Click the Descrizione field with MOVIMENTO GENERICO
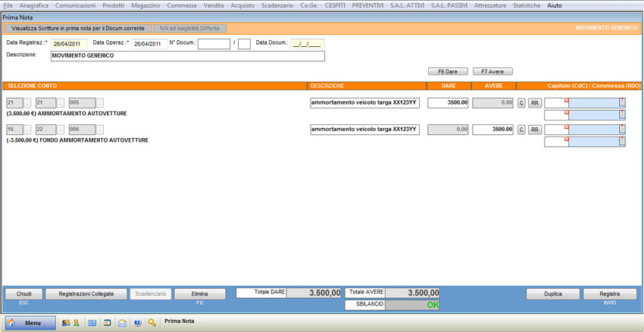The image size is (644, 332). pos(187,55)
